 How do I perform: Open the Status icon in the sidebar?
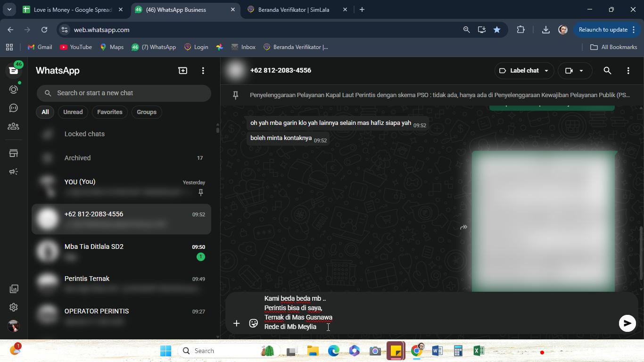pyautogui.click(x=13, y=89)
